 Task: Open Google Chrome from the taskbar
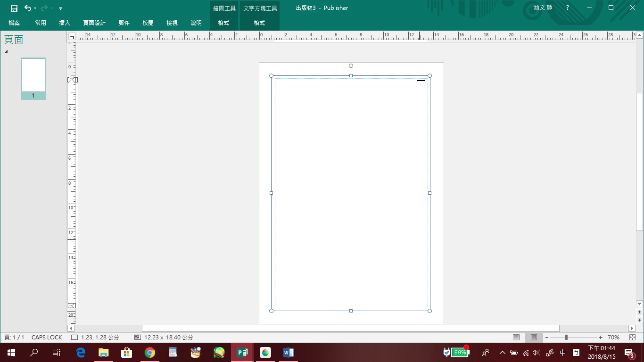150,352
